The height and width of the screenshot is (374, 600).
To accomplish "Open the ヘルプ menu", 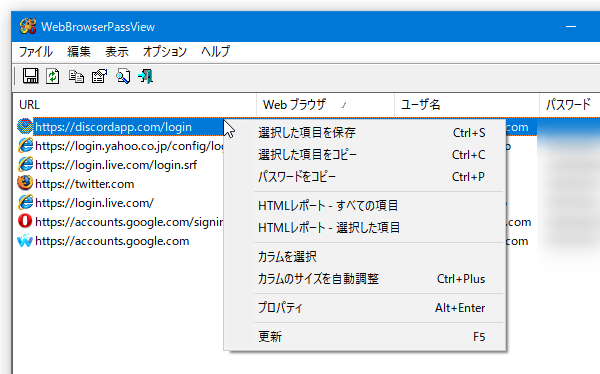I will [x=215, y=52].
